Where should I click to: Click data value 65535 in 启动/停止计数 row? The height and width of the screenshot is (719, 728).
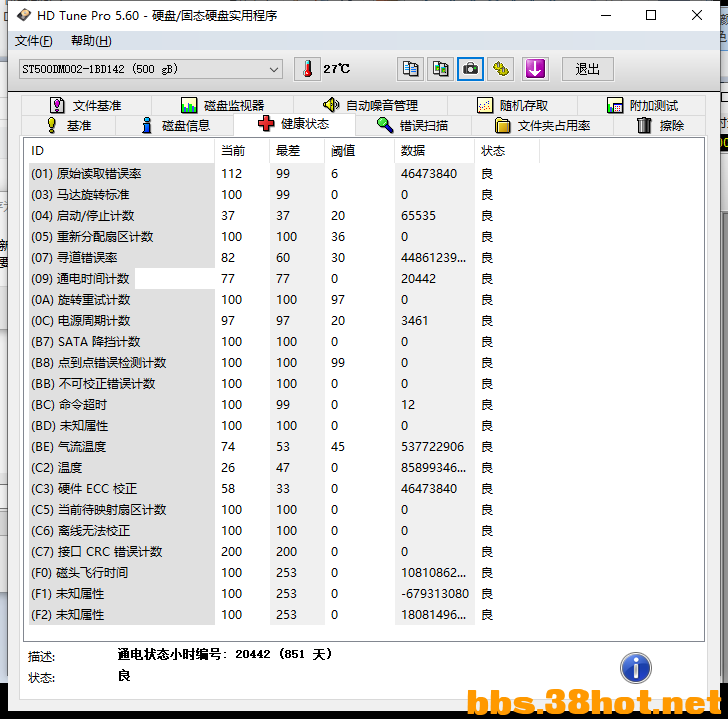click(x=418, y=216)
